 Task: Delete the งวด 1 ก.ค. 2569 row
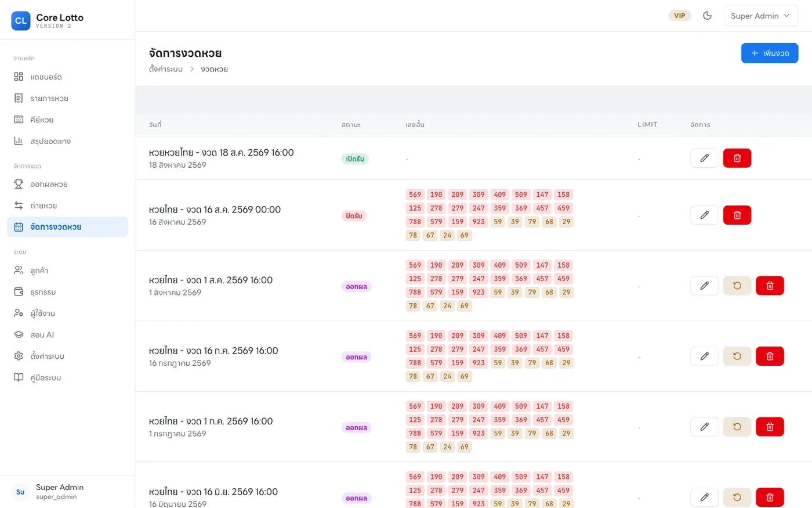(770, 427)
